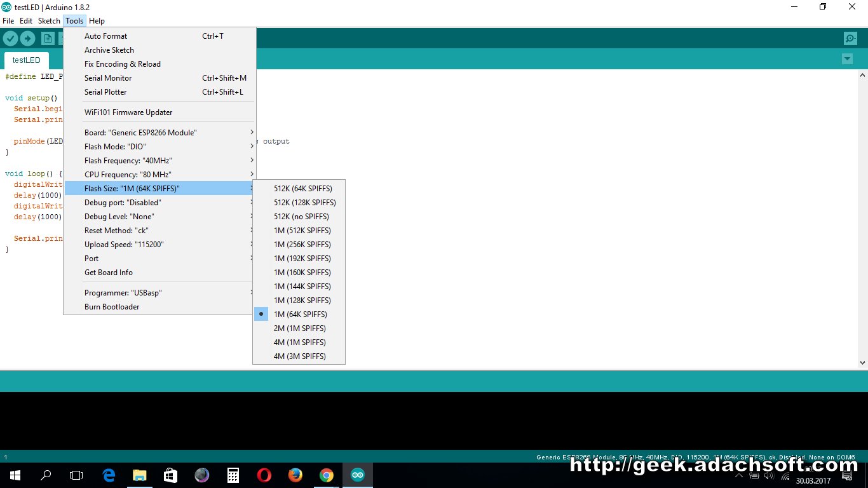The height and width of the screenshot is (488, 868).
Task: Select the checked 1M (64K SPIFFS) option
Action: [299, 315]
